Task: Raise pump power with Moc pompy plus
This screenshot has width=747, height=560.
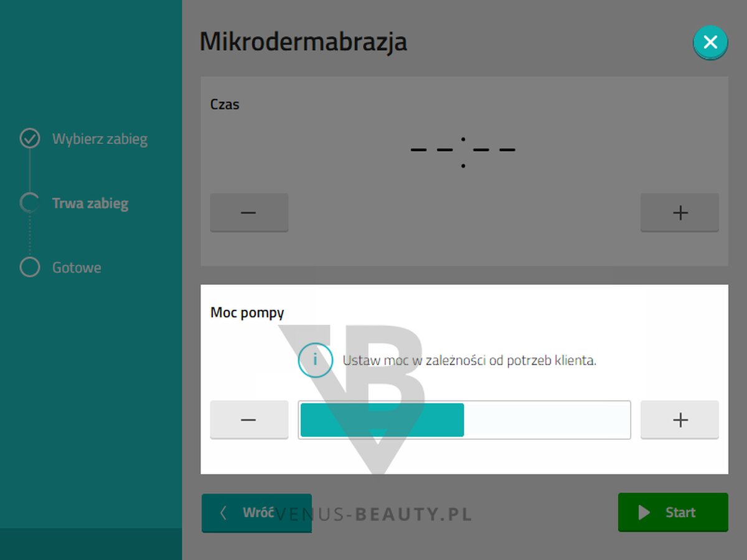Action: [x=680, y=420]
